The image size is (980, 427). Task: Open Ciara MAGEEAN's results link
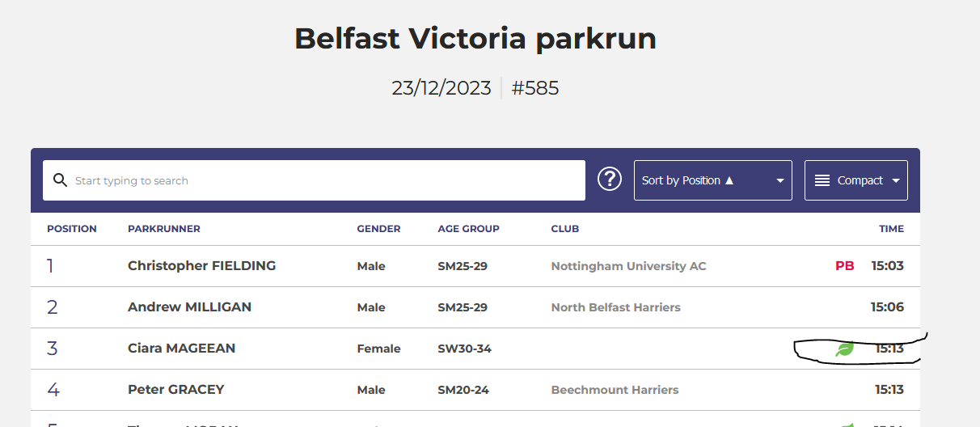pyautogui.click(x=181, y=349)
